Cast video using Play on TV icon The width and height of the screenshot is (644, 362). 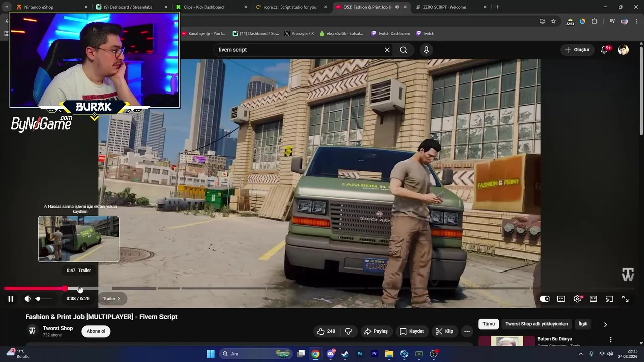tap(609, 299)
